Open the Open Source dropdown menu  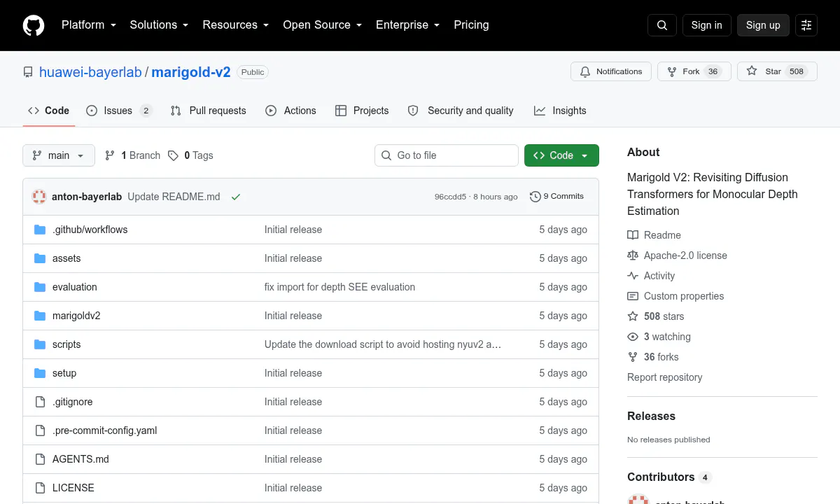pos(322,25)
